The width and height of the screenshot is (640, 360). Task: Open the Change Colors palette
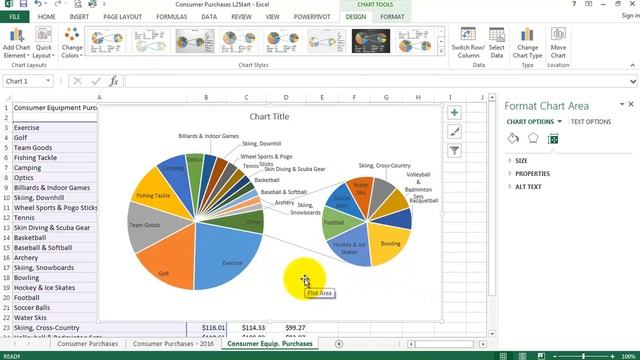(x=72, y=43)
